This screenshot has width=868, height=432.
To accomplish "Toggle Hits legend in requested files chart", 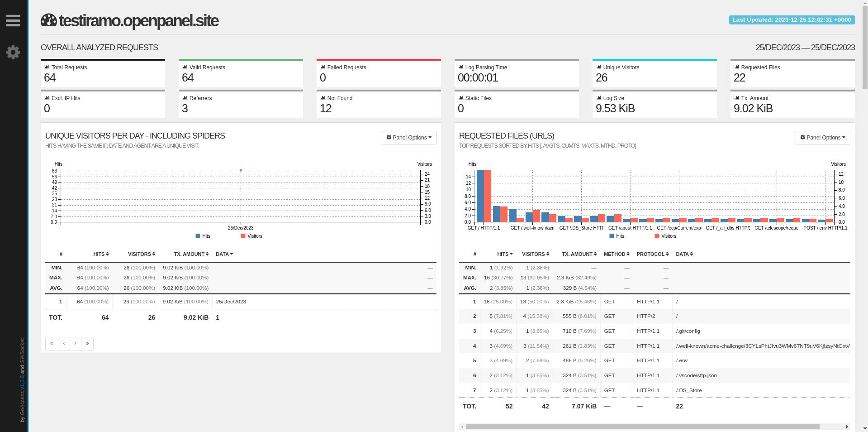I will [617, 236].
